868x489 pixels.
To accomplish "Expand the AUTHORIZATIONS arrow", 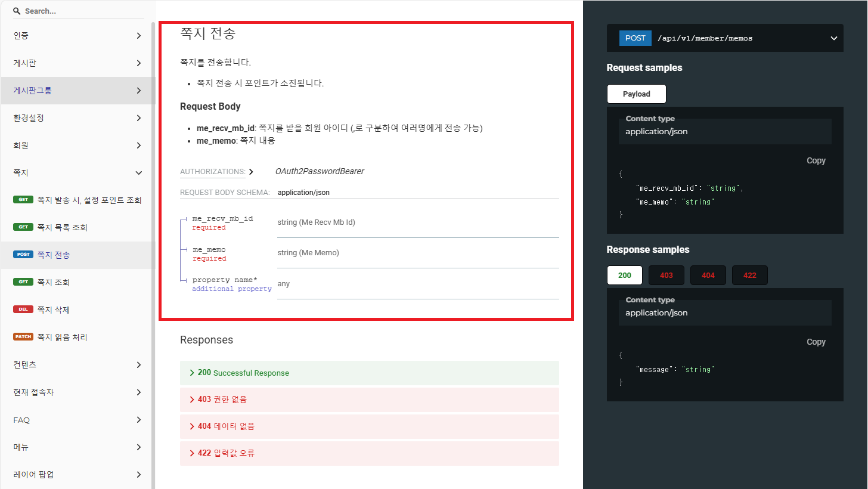I will tap(251, 172).
